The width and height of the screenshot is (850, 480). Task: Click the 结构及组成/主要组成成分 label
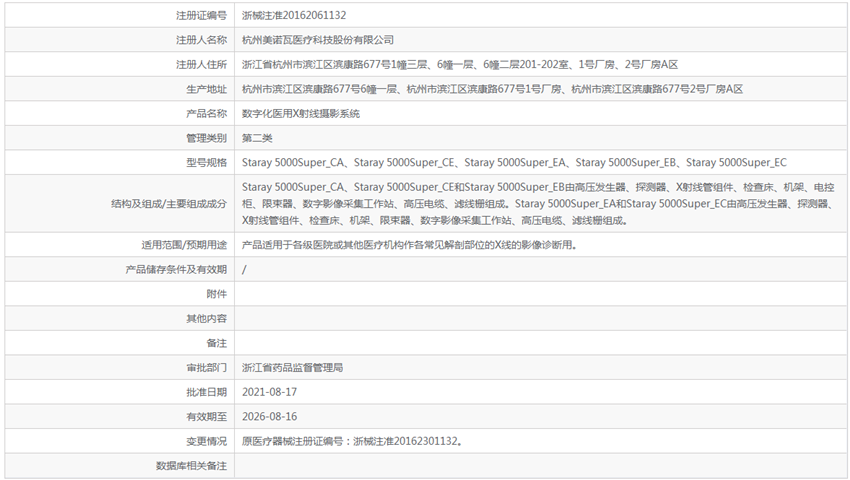[169, 204]
